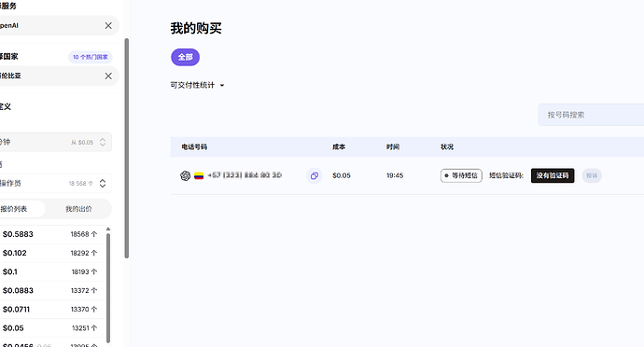Click the $0.05 cost in purchase row
The width and height of the screenshot is (644, 347).
pyautogui.click(x=342, y=175)
